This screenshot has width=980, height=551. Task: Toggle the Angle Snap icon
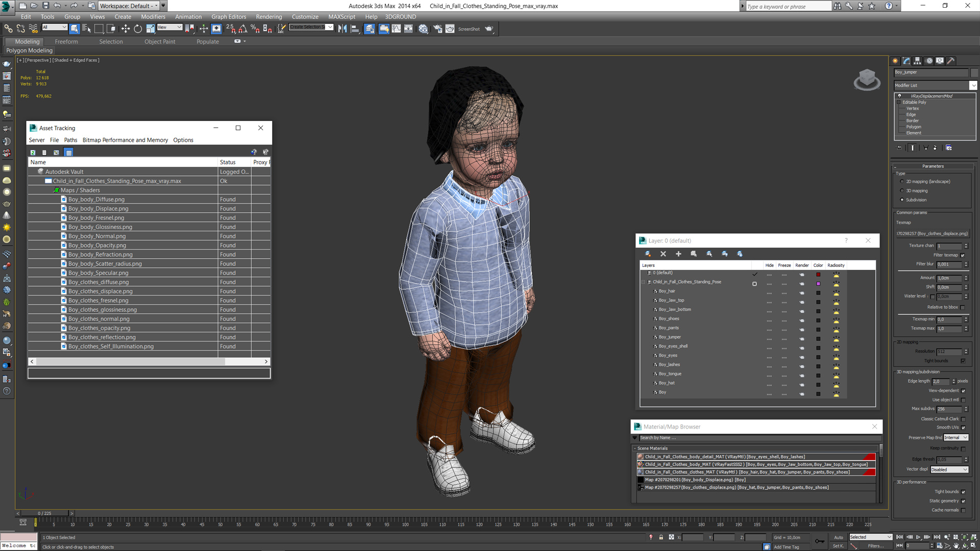(x=243, y=29)
